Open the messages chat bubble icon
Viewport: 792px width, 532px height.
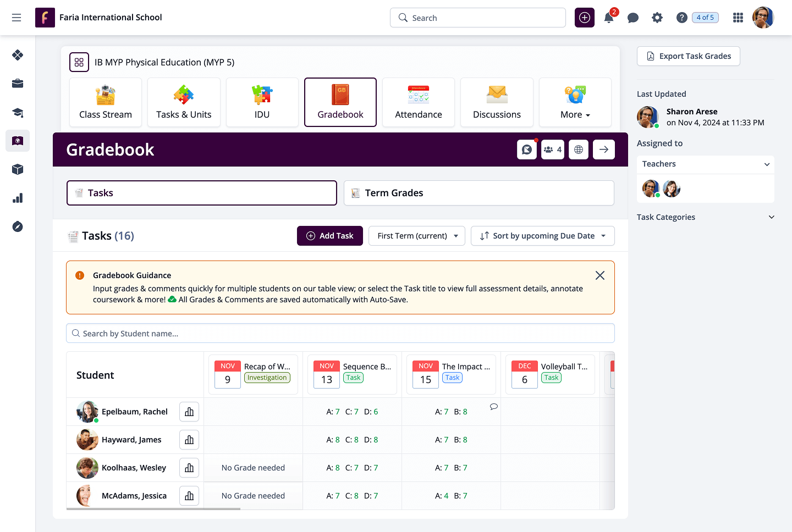(632, 18)
